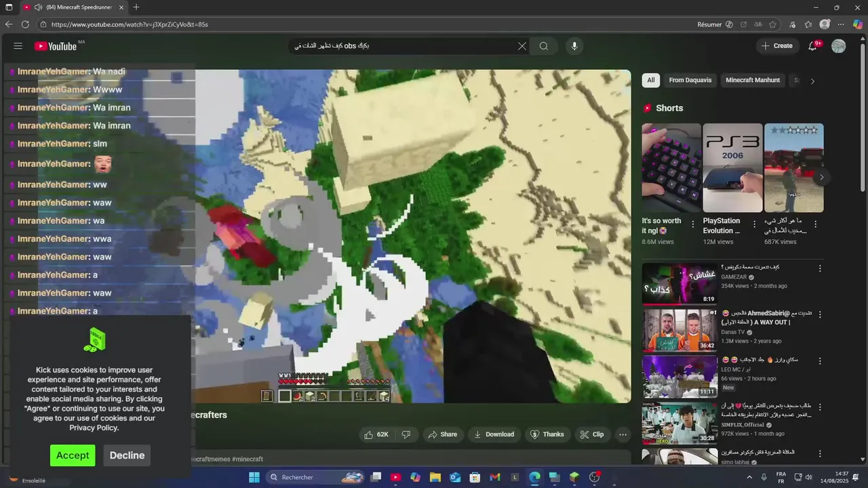Like the video with 62K likes

(376, 434)
